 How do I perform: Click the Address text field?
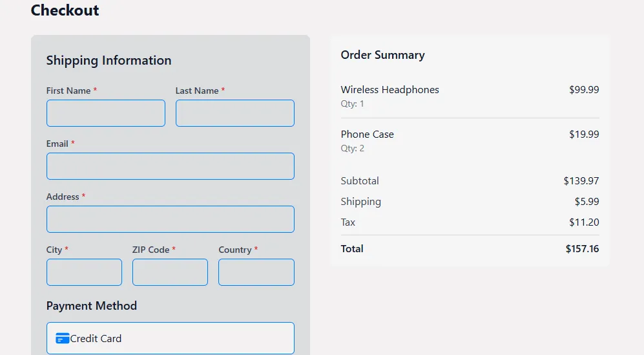coord(170,219)
